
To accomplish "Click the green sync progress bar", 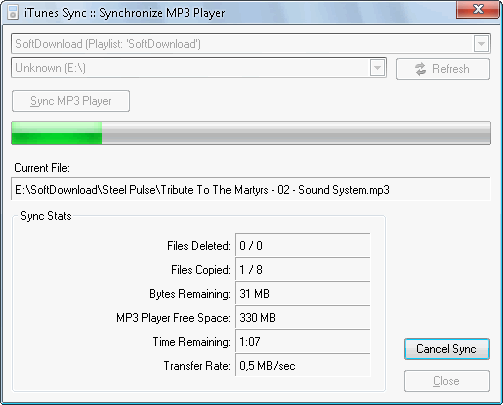I will coord(251,133).
